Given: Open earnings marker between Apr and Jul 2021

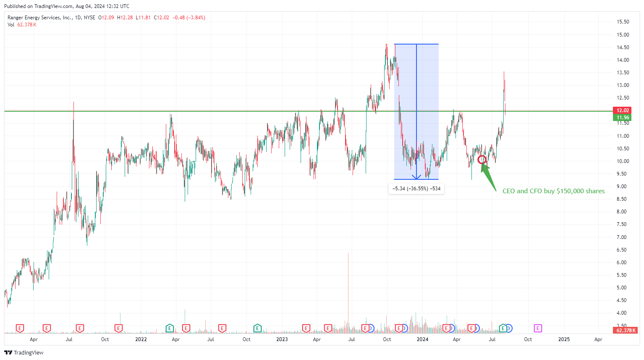Looking at the screenshot, I should click(47, 328).
